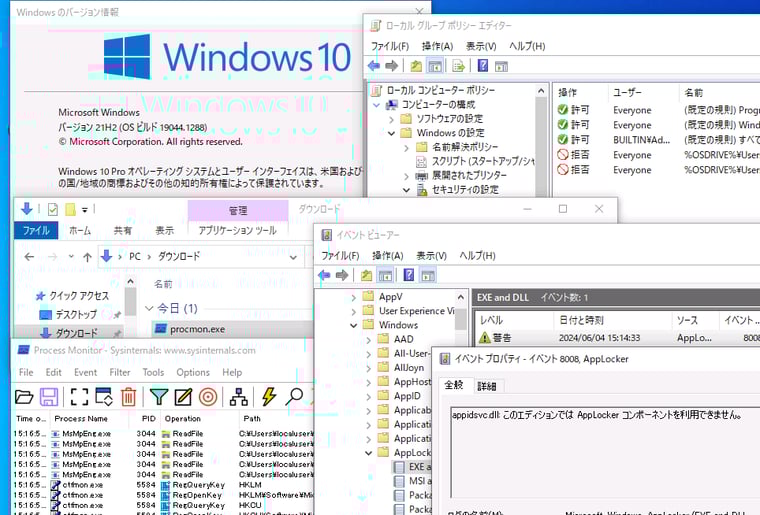Go back in Group Policy Editor toolbar
Viewport: 760px width, 515px height.
(374, 65)
